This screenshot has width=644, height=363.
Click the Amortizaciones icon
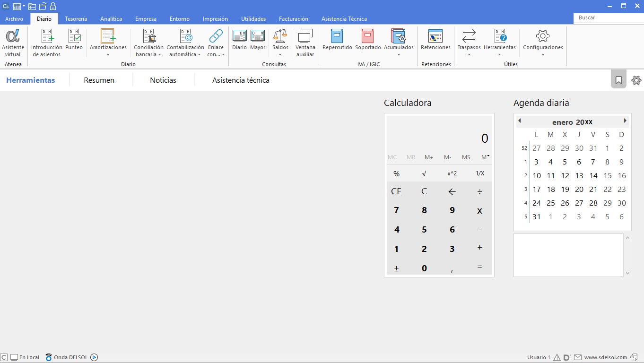coord(108,36)
